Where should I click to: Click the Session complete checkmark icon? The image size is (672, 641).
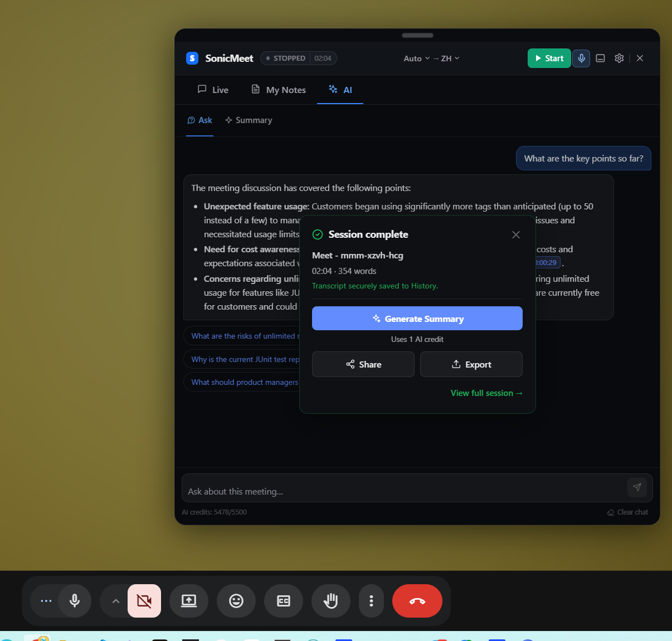click(x=318, y=234)
